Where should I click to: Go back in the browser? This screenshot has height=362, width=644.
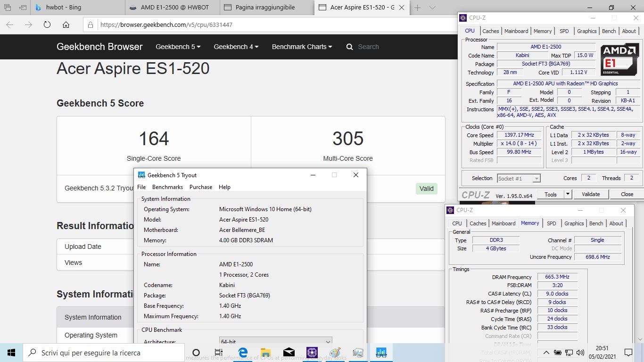click(x=10, y=25)
